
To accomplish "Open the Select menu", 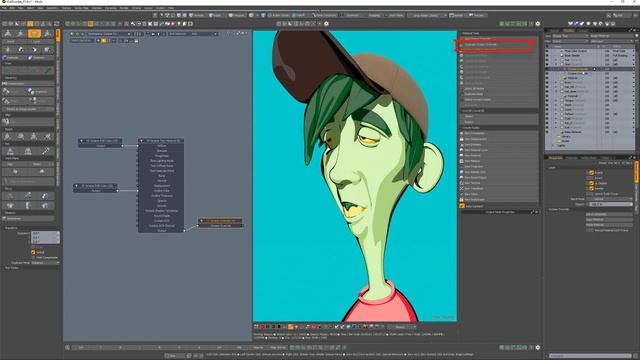I will pos(31,8).
